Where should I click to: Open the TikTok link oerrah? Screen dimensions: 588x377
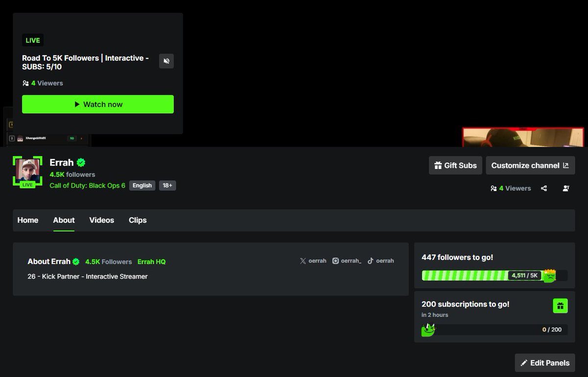coord(381,261)
